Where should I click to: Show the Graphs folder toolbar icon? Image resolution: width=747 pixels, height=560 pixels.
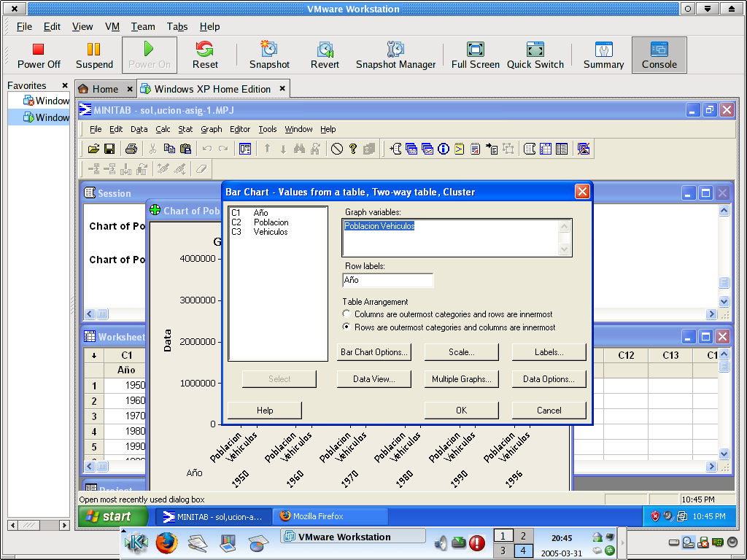[x=427, y=149]
